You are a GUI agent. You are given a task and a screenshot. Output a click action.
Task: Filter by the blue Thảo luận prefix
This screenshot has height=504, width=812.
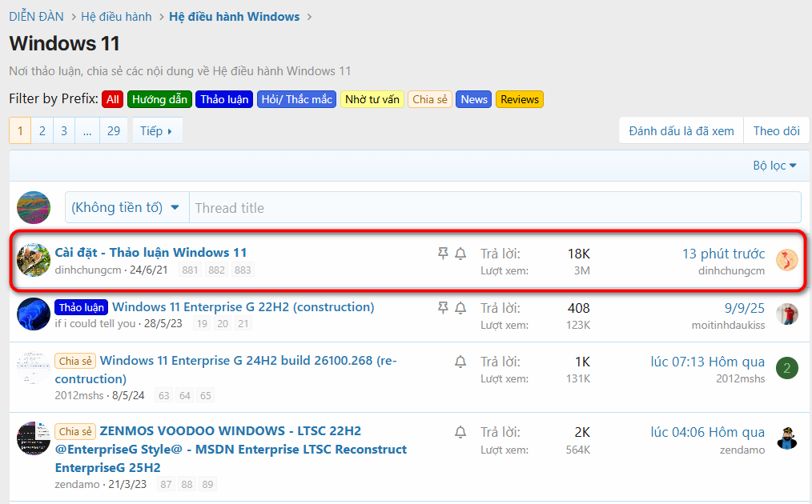point(224,99)
